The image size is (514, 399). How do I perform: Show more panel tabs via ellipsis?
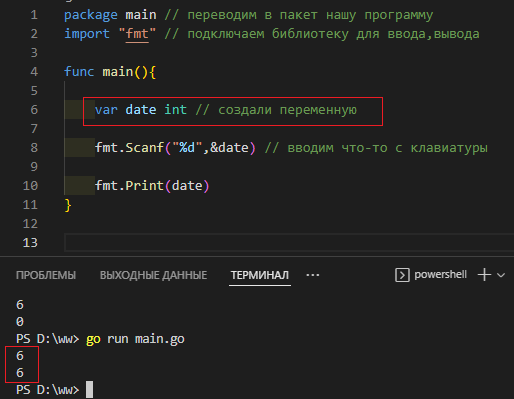click(x=313, y=275)
